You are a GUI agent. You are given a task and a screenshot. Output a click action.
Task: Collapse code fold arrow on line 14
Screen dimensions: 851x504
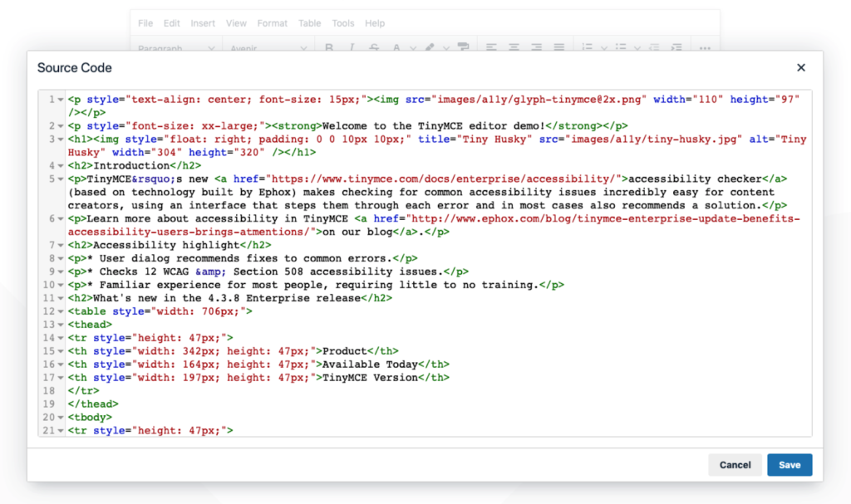pos(61,338)
